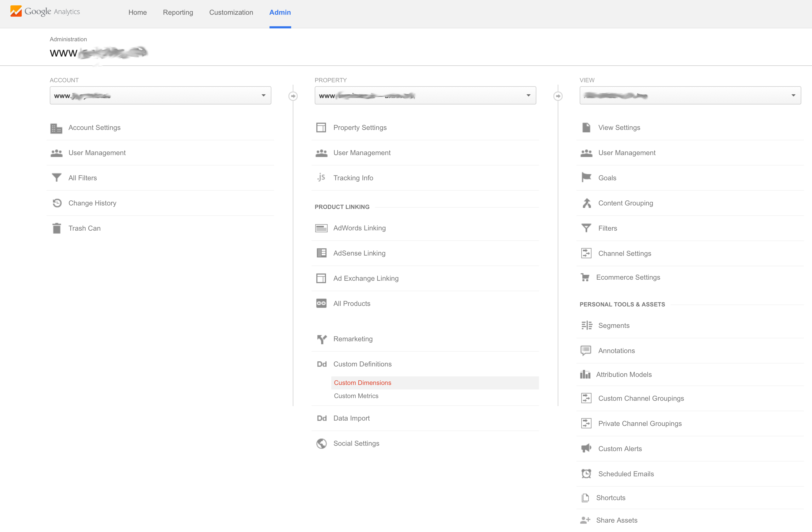This screenshot has width=812, height=532.
Task: Click the Google Analytics logo
Action: [x=45, y=11]
